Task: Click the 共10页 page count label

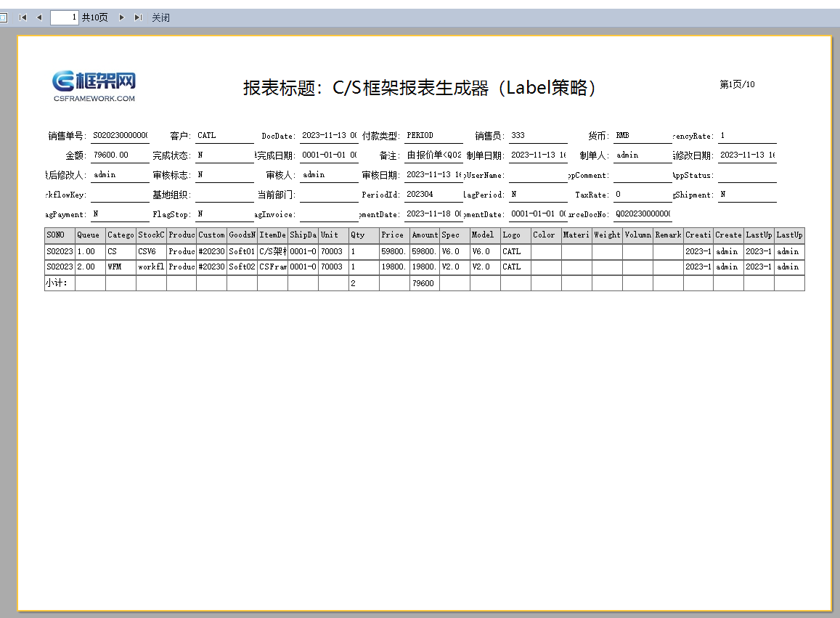Action: point(95,17)
